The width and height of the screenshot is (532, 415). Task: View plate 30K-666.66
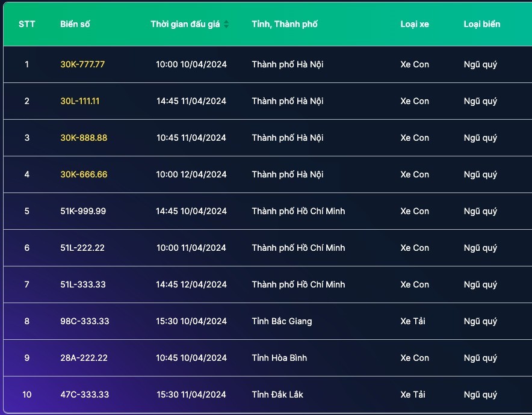click(84, 174)
